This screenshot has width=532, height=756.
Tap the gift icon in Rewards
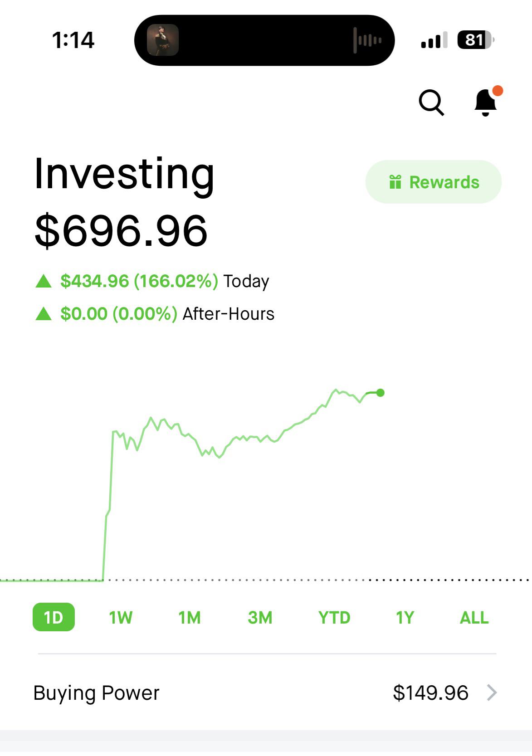[395, 182]
